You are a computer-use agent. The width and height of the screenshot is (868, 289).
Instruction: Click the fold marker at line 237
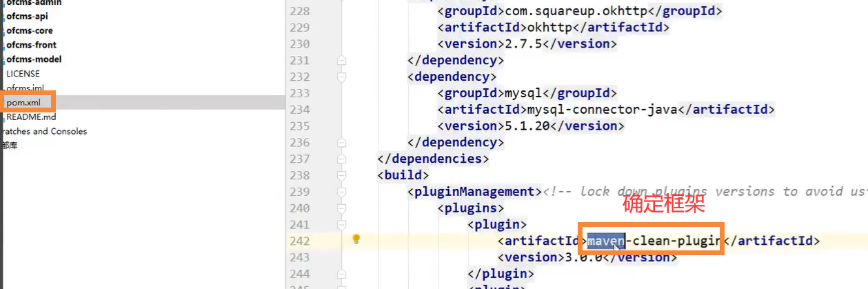click(x=341, y=159)
